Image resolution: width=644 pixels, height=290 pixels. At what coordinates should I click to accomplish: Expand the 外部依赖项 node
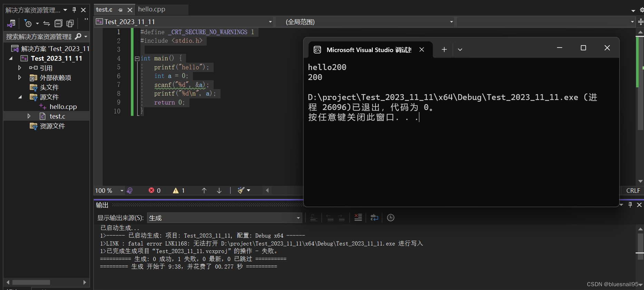coord(20,78)
